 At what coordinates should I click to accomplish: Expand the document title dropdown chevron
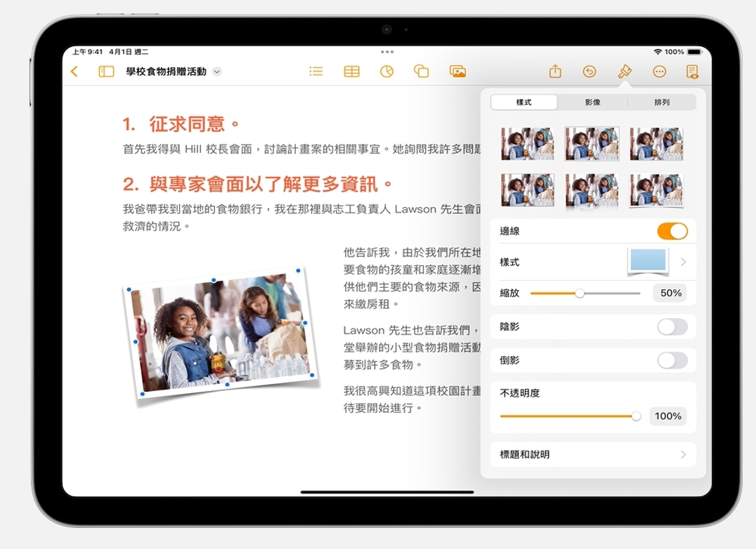217,72
